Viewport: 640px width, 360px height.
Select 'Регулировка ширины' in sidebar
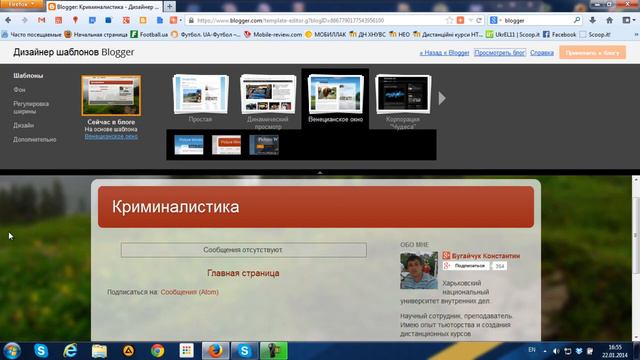click(x=31, y=107)
